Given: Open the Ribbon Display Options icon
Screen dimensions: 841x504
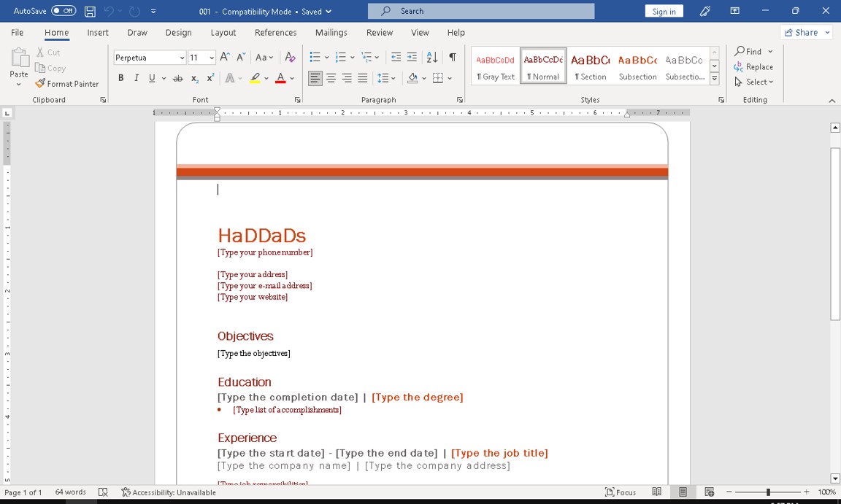Looking at the screenshot, I should click(x=735, y=11).
